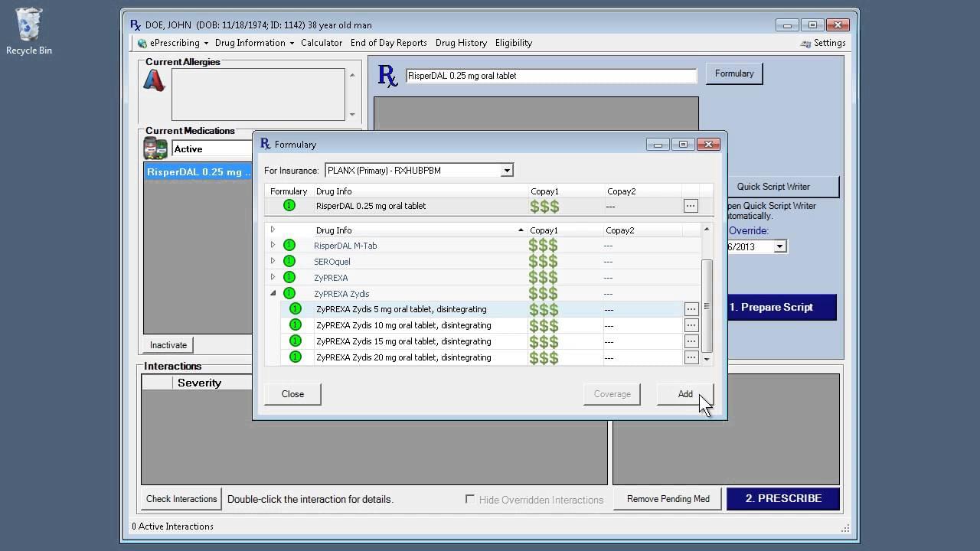Screen dimensions: 980x551
Task: Click the green formulary status icon for SEROquel
Action: point(289,262)
